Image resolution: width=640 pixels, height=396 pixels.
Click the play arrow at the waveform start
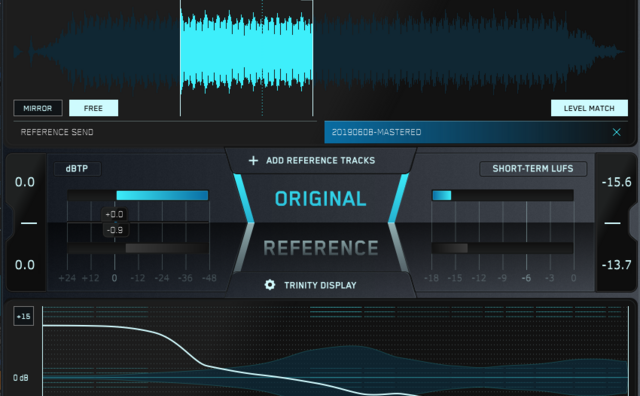(18, 52)
